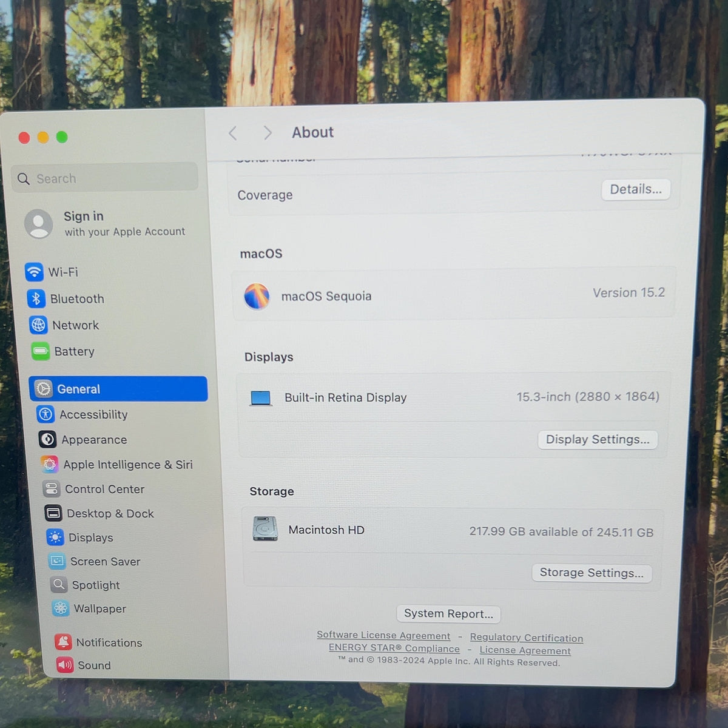The width and height of the screenshot is (728, 728).
Task: Click the Built-in Retina Display laptop icon
Action: (x=261, y=398)
